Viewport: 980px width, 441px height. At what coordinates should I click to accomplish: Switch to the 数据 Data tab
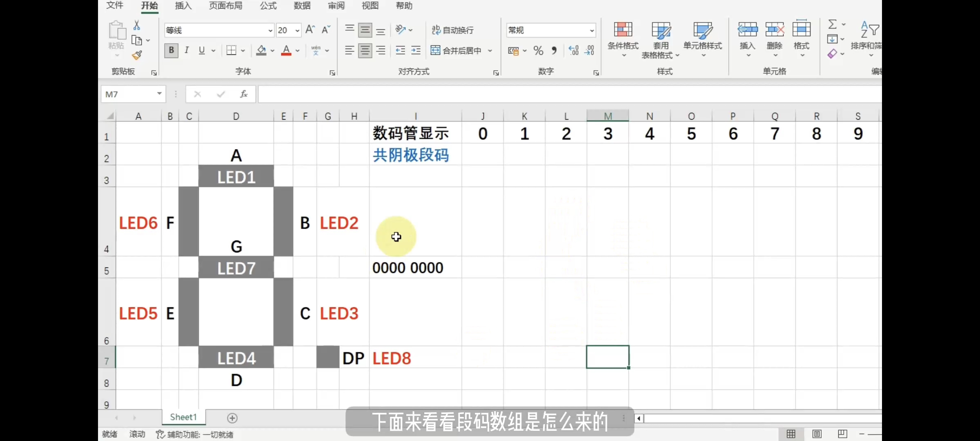coord(302,6)
